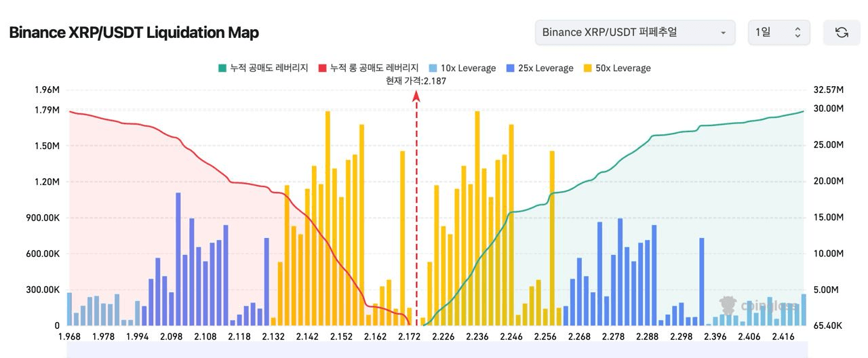Click the red legend color swatch
Viewport: 868px width, 358px height.
click(322, 68)
